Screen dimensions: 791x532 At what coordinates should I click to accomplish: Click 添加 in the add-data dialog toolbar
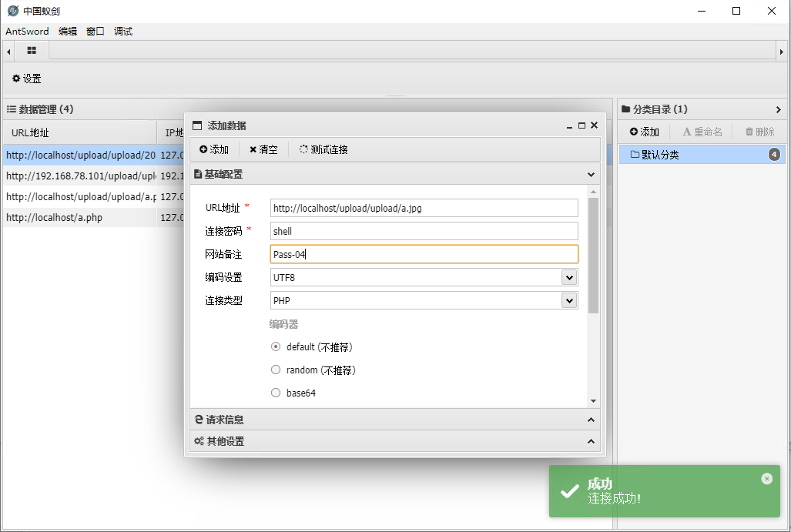pos(214,150)
